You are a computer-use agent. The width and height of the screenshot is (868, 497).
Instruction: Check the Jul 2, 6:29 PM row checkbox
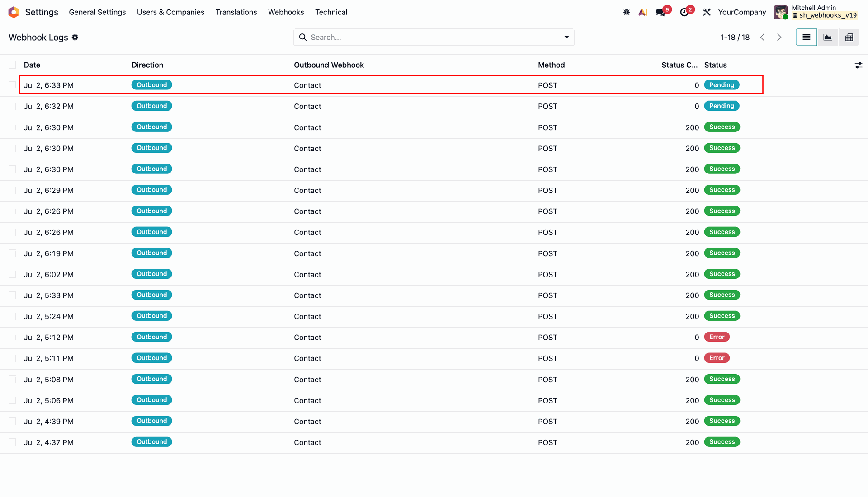tap(12, 190)
